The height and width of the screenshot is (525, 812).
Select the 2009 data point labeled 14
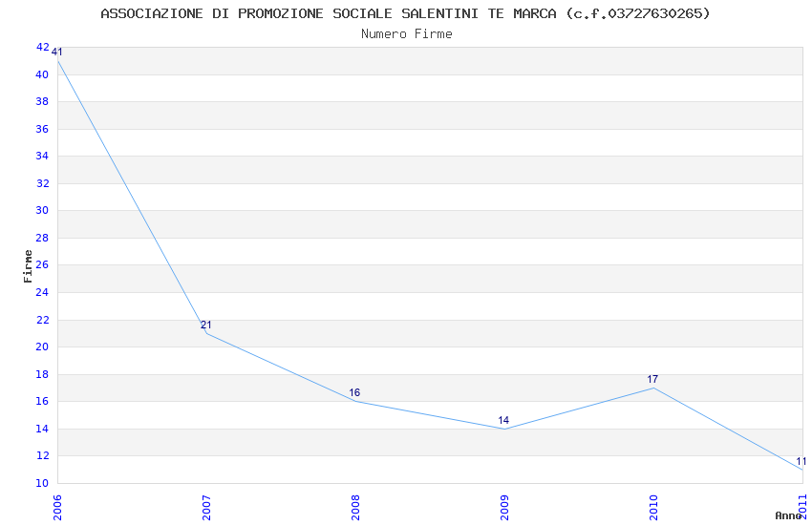[x=504, y=429]
